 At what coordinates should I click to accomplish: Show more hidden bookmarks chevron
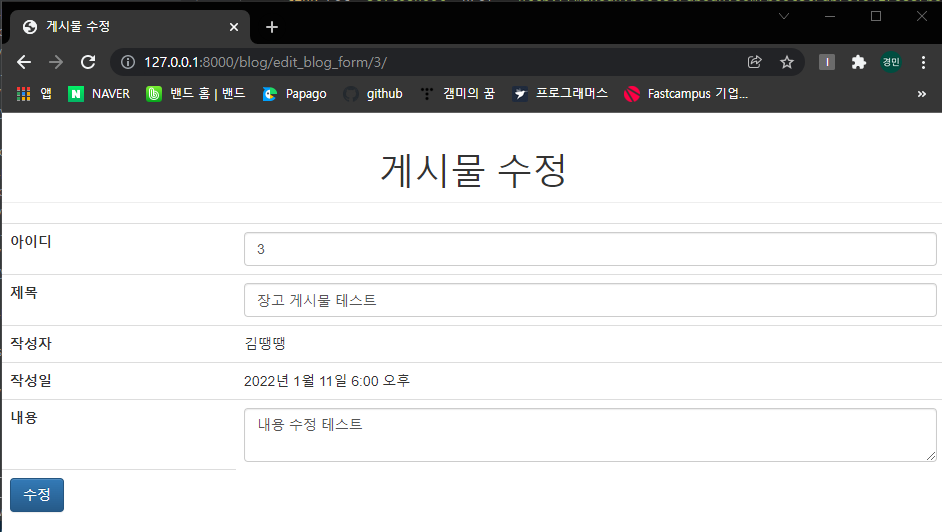point(922,94)
